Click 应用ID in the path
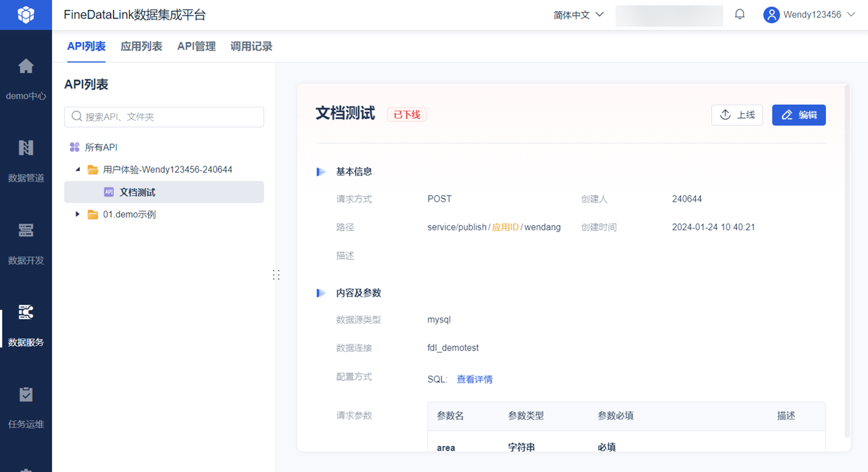 pyautogui.click(x=505, y=227)
